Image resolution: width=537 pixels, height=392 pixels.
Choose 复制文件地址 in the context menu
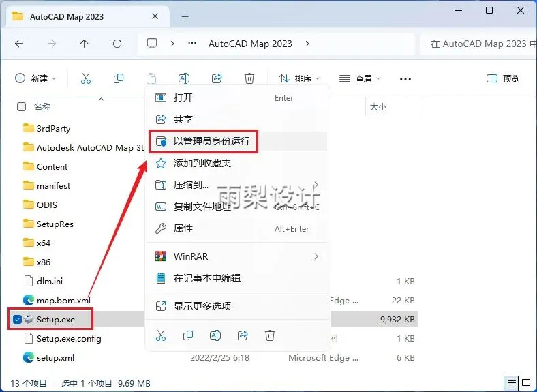237,207
